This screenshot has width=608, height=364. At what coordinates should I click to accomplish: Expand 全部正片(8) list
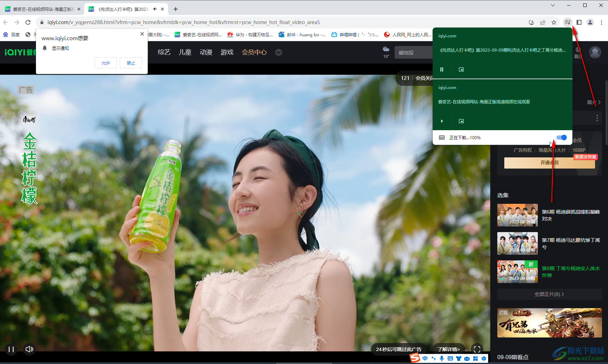549,294
